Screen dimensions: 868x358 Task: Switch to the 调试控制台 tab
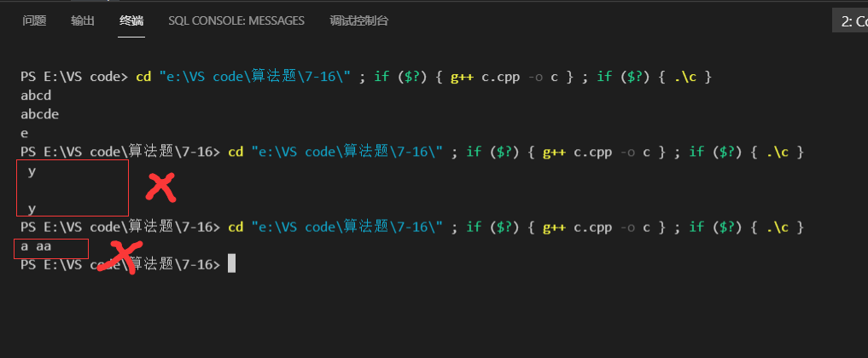click(x=358, y=21)
